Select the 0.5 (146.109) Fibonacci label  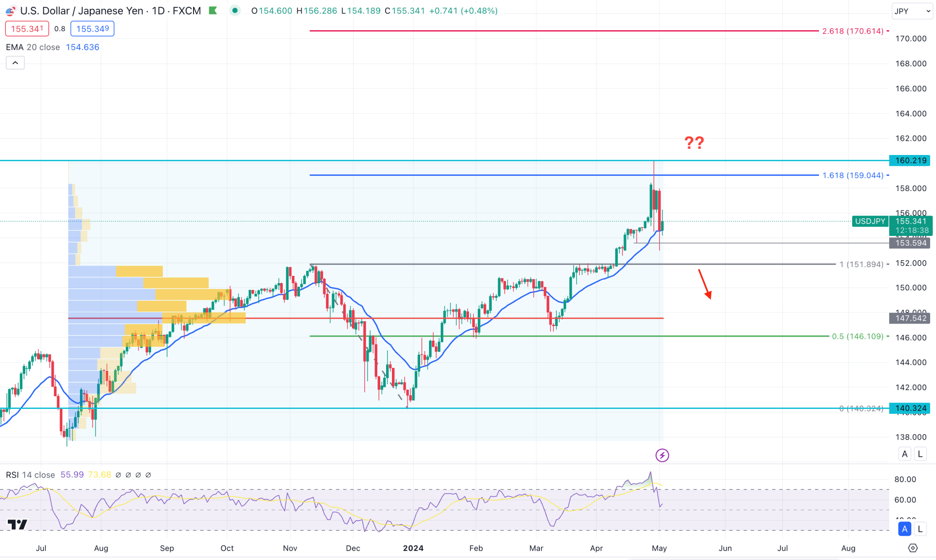click(858, 336)
